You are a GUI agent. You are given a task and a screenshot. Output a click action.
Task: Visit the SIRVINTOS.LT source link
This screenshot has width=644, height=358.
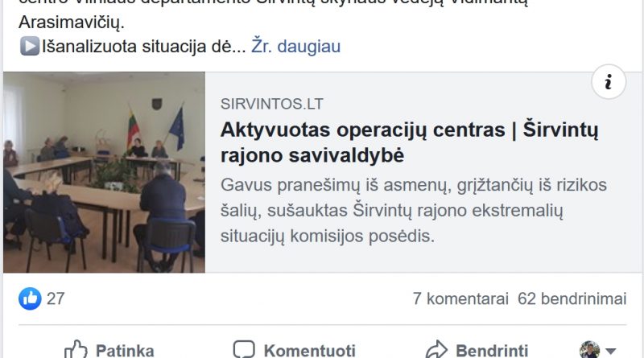272,104
